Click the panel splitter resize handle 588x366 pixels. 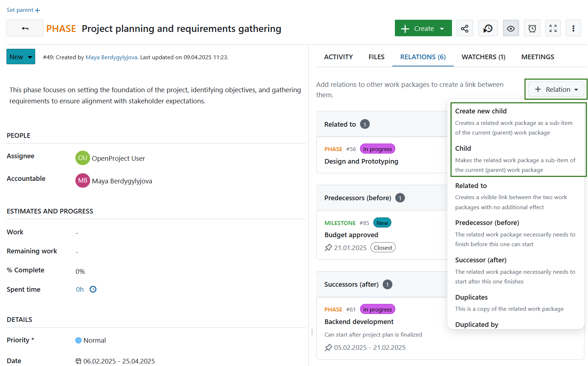pyautogui.click(x=312, y=332)
